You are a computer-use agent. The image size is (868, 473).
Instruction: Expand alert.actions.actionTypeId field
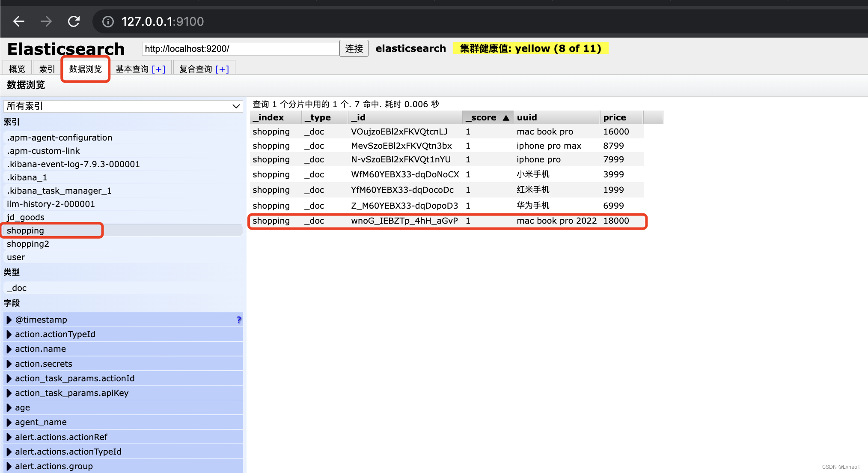coord(9,452)
